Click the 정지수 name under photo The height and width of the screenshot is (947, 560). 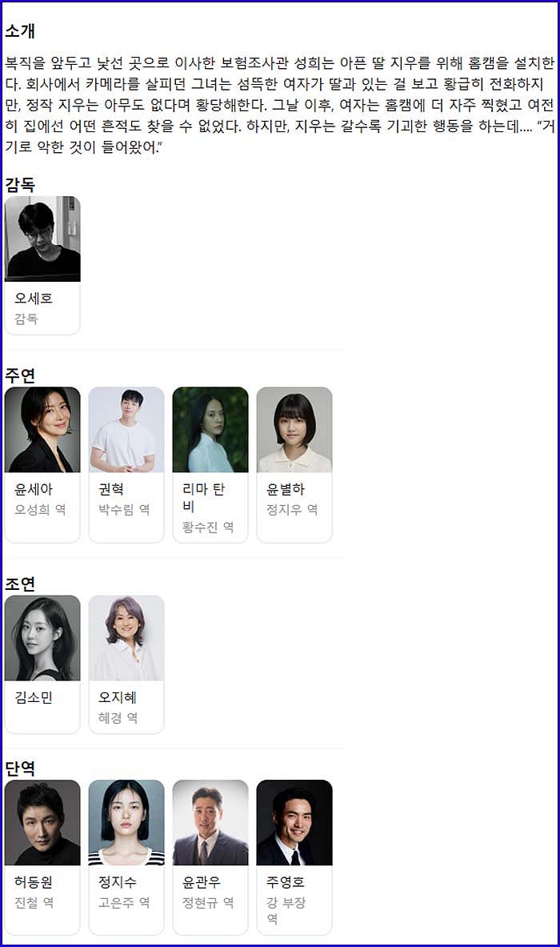click(118, 882)
